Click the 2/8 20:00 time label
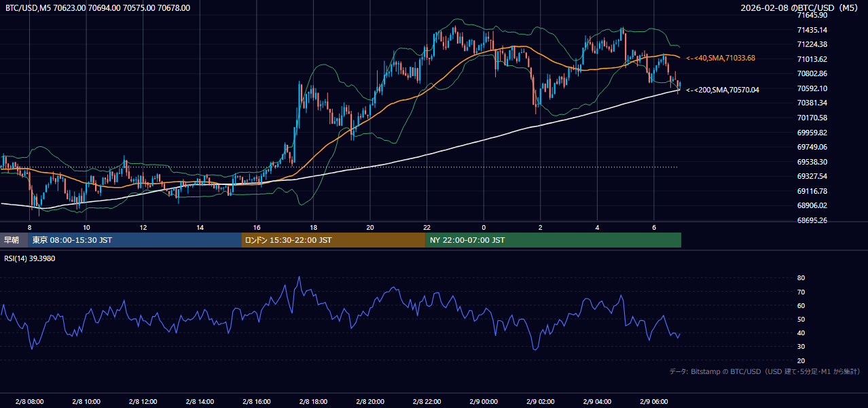This screenshot has width=868, height=408. pos(369,402)
